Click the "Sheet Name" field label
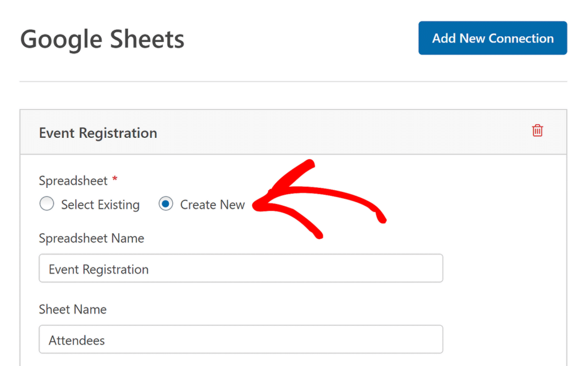 tap(73, 309)
